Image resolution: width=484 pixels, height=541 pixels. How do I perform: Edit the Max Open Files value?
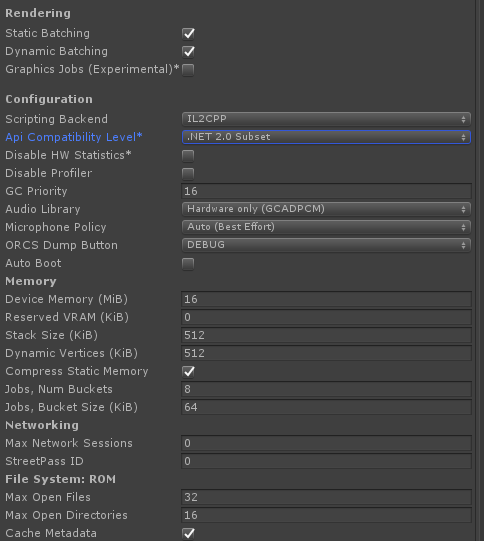[x=326, y=497]
